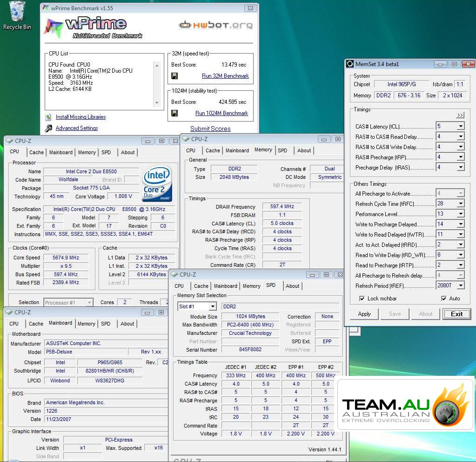This screenshot has width=476, height=462.
Task: Open the Precharge Delay (tRAS) dropdown
Action: pyautogui.click(x=461, y=167)
